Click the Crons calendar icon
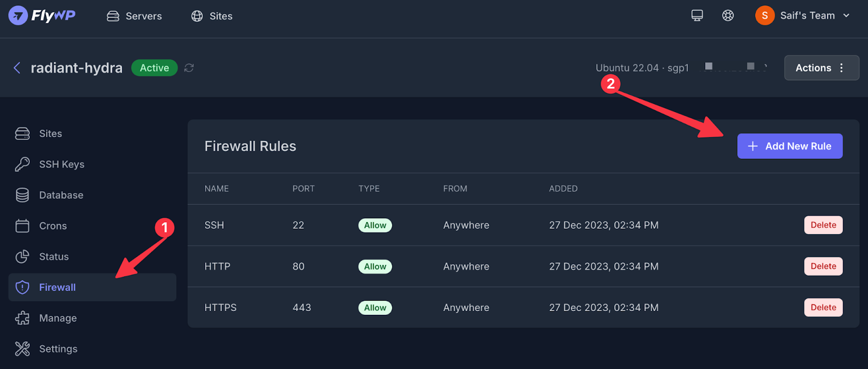Image resolution: width=868 pixels, height=369 pixels. [22, 226]
